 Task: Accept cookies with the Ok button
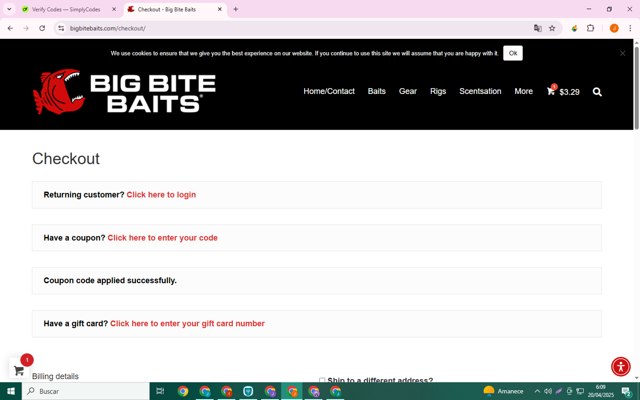tap(513, 53)
